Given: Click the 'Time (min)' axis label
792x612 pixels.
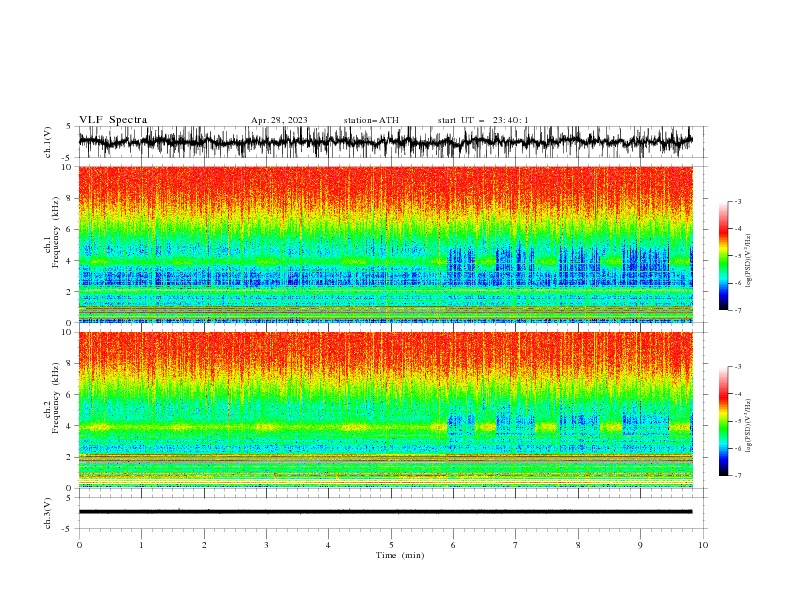Looking at the screenshot, I should tap(400, 555).
